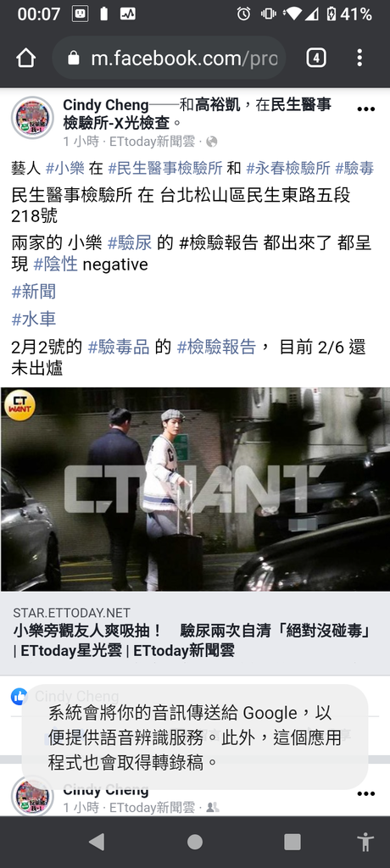Screen dimensions: 390x868
Task: Tap the blue like reaction icon
Action: pyautogui.click(x=19, y=697)
